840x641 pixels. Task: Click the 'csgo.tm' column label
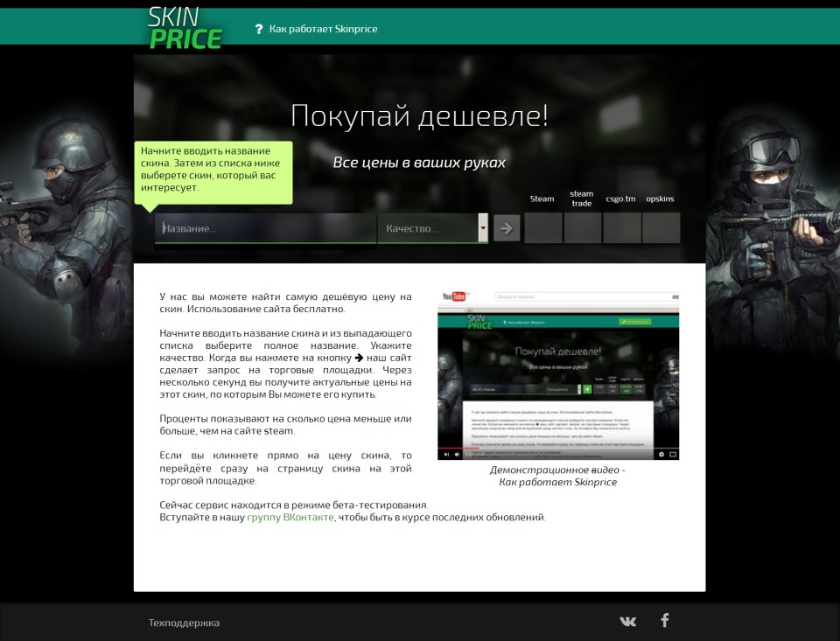620,199
